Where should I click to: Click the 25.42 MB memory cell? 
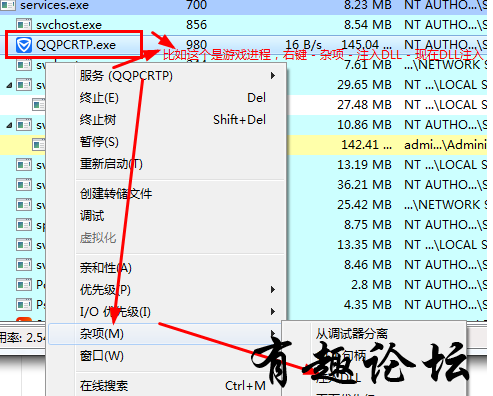click(364, 205)
